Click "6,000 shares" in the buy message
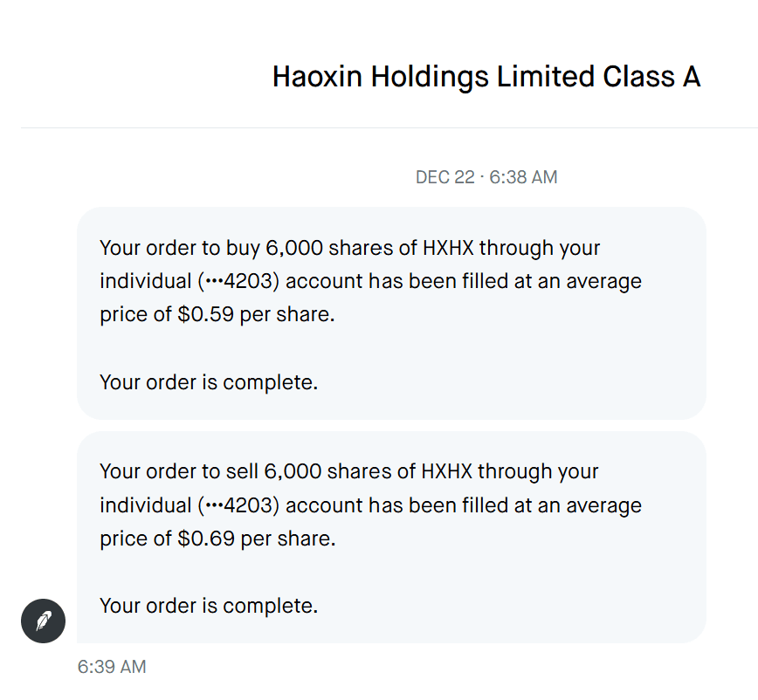The height and width of the screenshot is (700, 758). click(329, 248)
